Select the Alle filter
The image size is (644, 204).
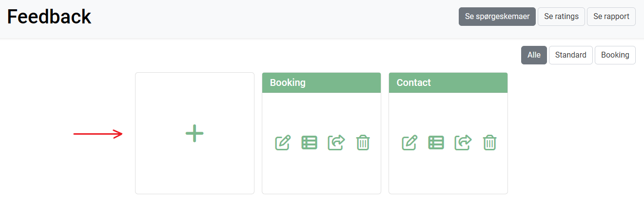click(534, 55)
